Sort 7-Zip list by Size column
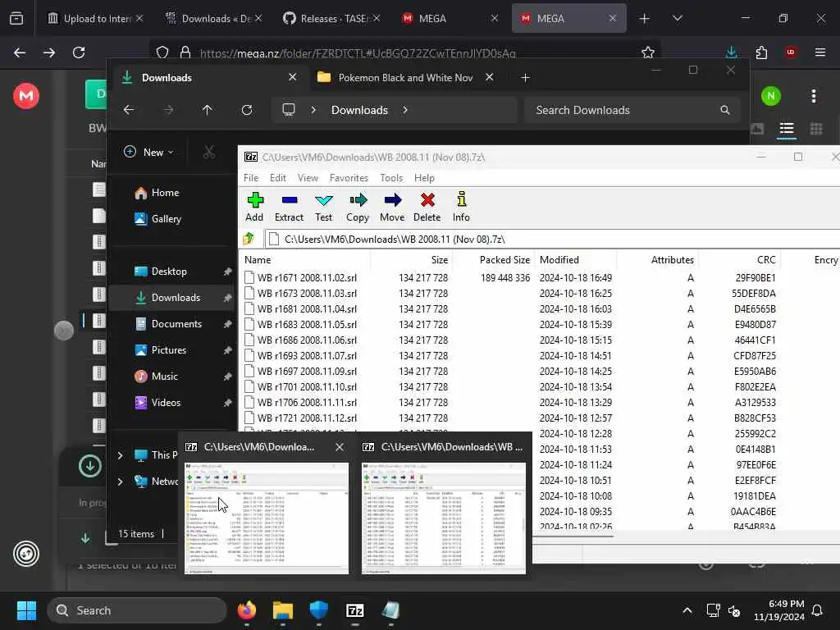This screenshot has width=840, height=630. 412,260
